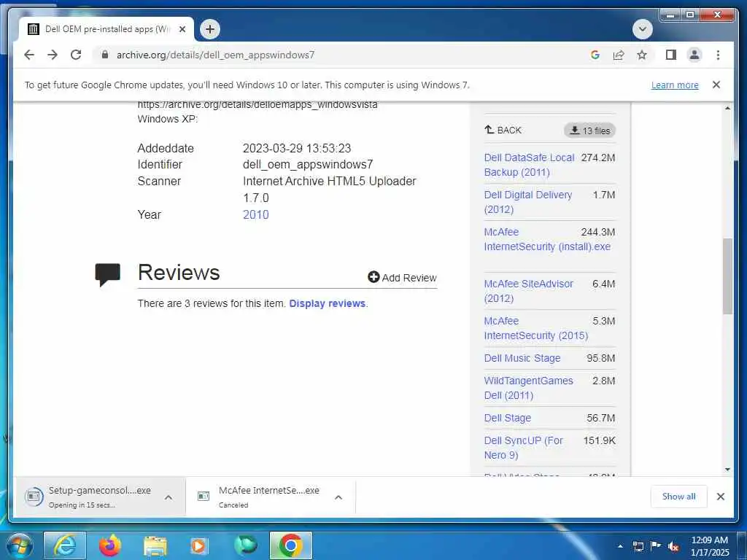The width and height of the screenshot is (747, 560).
Task: Expand McAfee download options chevron
Action: point(338,497)
